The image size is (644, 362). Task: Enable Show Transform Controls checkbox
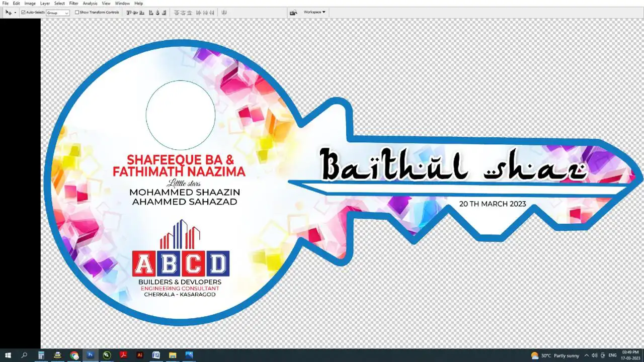pos(77,13)
